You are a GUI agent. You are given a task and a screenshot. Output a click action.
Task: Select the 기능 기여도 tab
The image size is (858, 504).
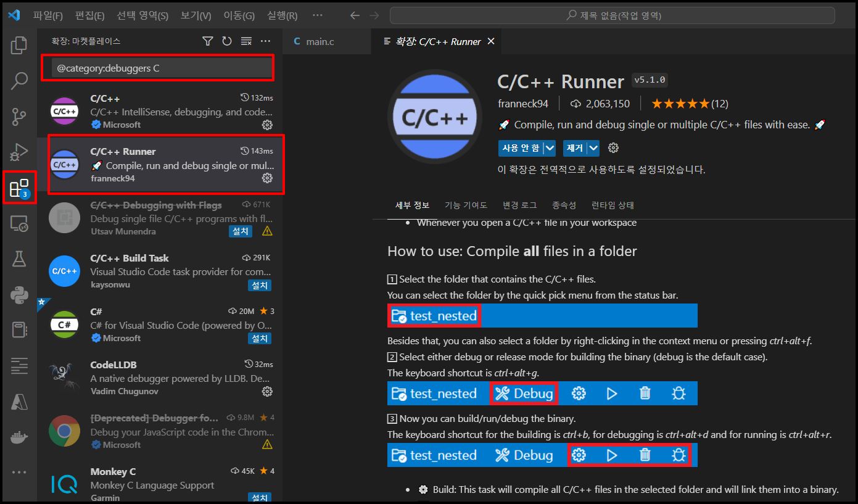coord(466,205)
